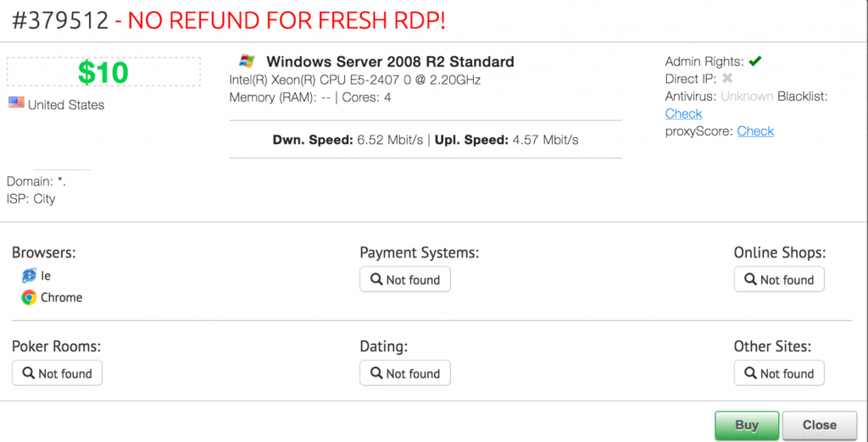Click Not found button under Other Sites
Viewport: 868px width, 442px height.
tap(779, 373)
